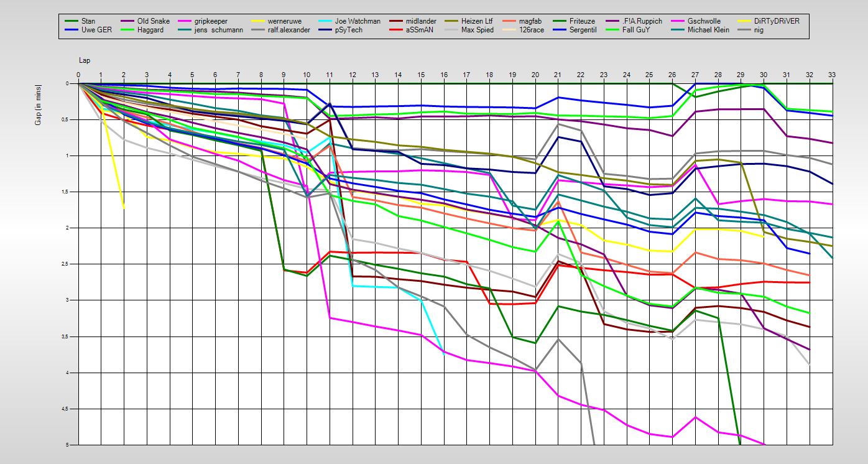Click lap number 27 on the lap axis
This screenshot has height=464, width=868.
[x=695, y=75]
